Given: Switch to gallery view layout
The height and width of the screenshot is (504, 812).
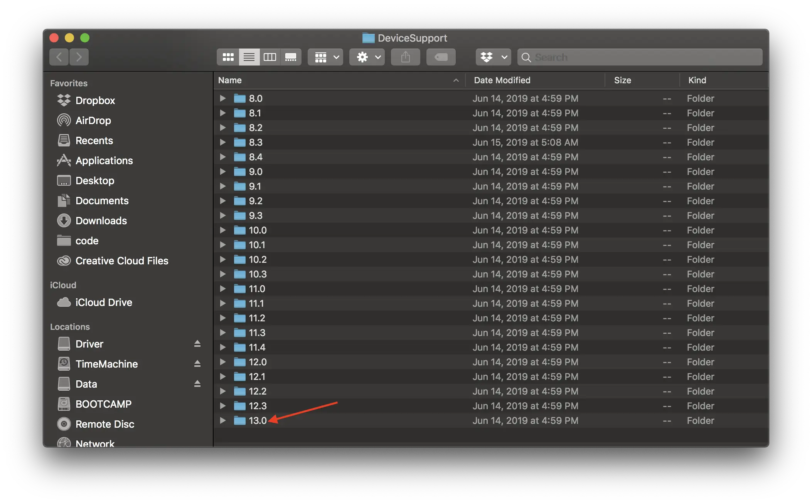Looking at the screenshot, I should tap(291, 57).
